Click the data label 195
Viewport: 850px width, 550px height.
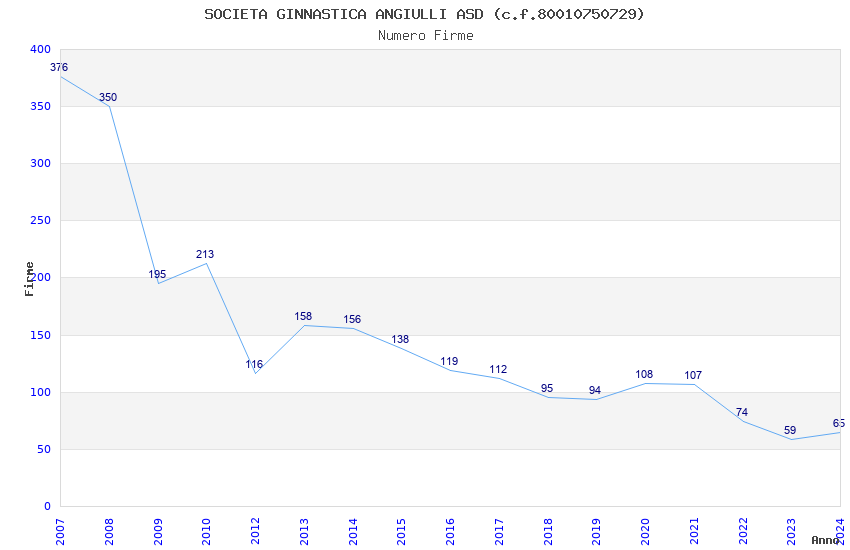pos(157,274)
